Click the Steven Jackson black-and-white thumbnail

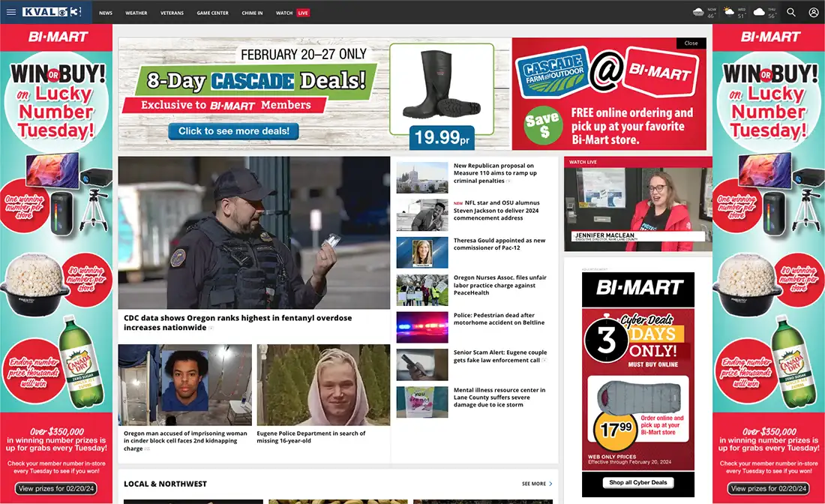pos(422,214)
